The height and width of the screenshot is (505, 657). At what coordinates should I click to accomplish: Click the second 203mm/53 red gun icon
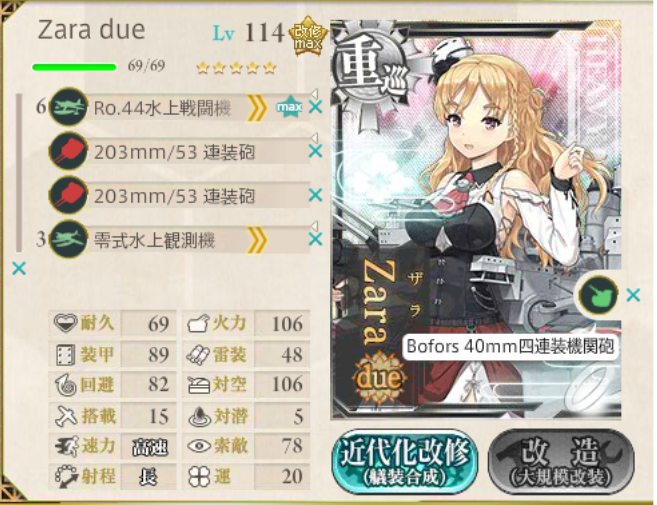pos(68,195)
